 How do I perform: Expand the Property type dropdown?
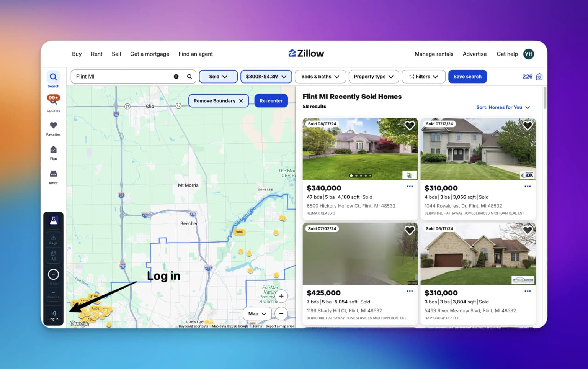coord(374,77)
